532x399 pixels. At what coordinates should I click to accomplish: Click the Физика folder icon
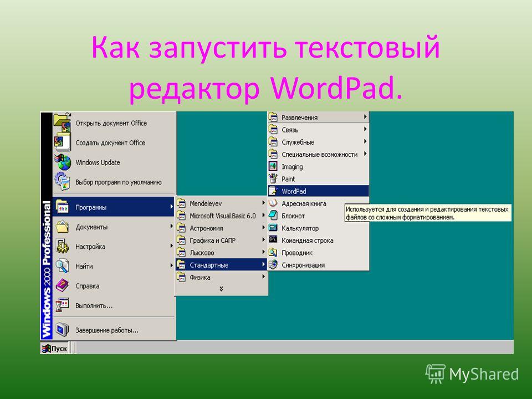coord(182,277)
